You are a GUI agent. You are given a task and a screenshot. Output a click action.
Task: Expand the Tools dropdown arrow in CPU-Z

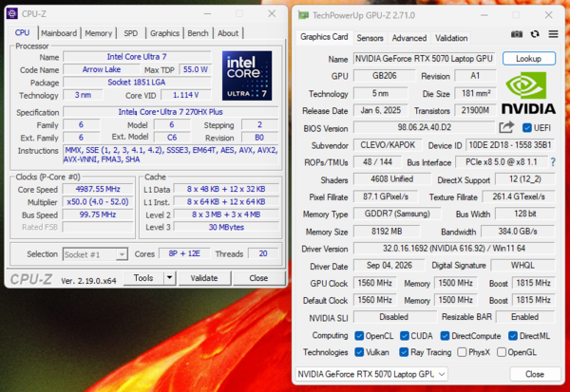click(169, 278)
